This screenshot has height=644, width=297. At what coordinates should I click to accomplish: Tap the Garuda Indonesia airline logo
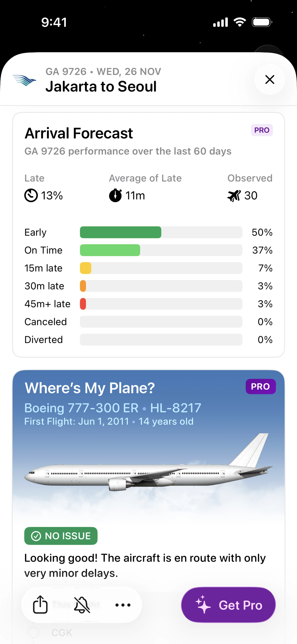(x=24, y=80)
